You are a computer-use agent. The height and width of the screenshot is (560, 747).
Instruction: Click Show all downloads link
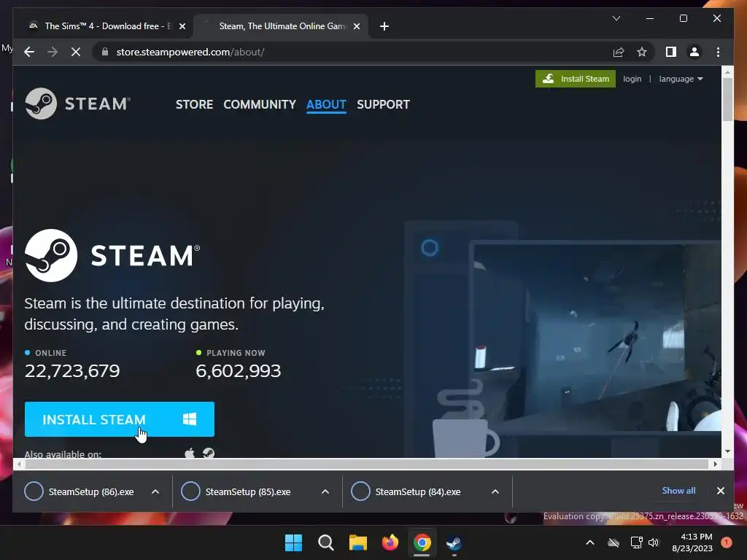point(678,491)
